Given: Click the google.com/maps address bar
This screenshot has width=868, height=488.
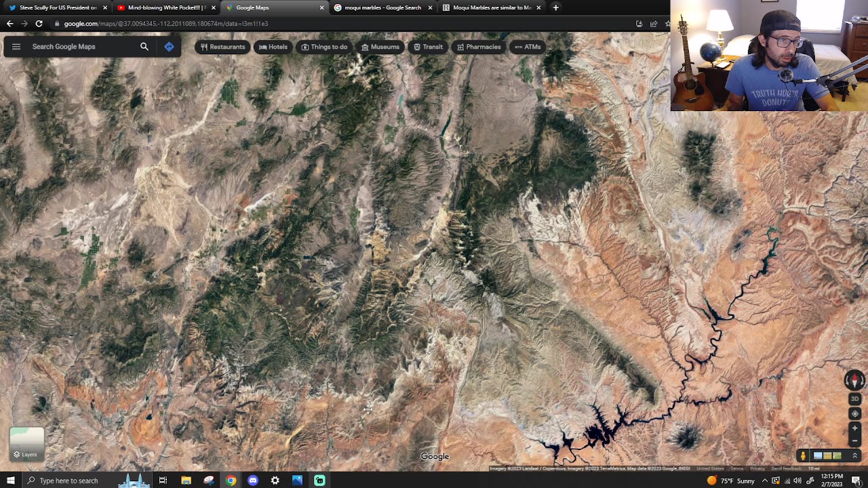Looking at the screenshot, I should point(339,24).
